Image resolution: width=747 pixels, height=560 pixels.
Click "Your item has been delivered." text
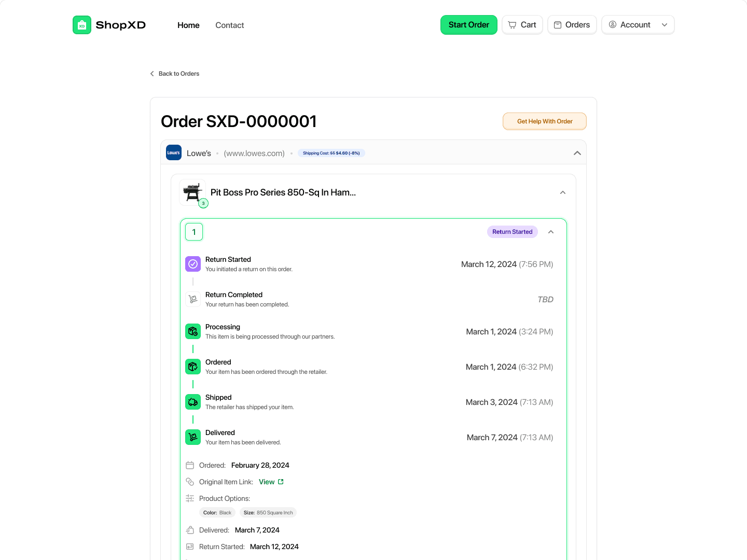click(x=243, y=442)
